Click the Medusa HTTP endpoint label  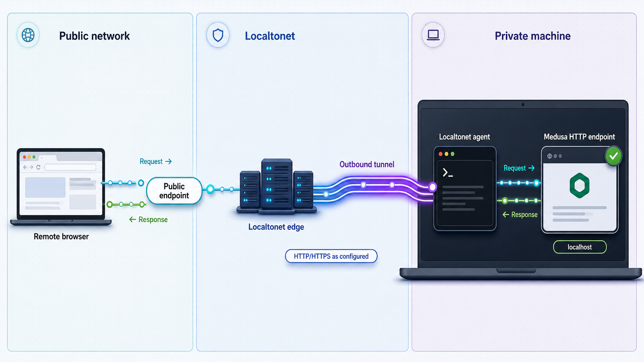pos(579,137)
